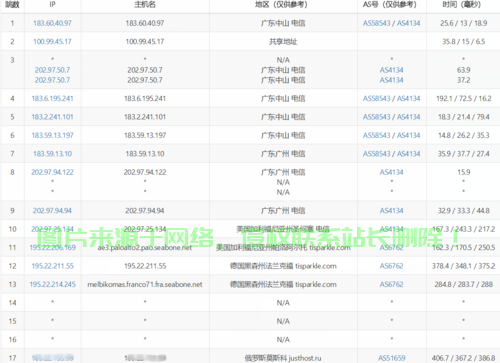Click AS58543 link in hop 6 row
This screenshot has height=363, width=500.
(x=376, y=135)
